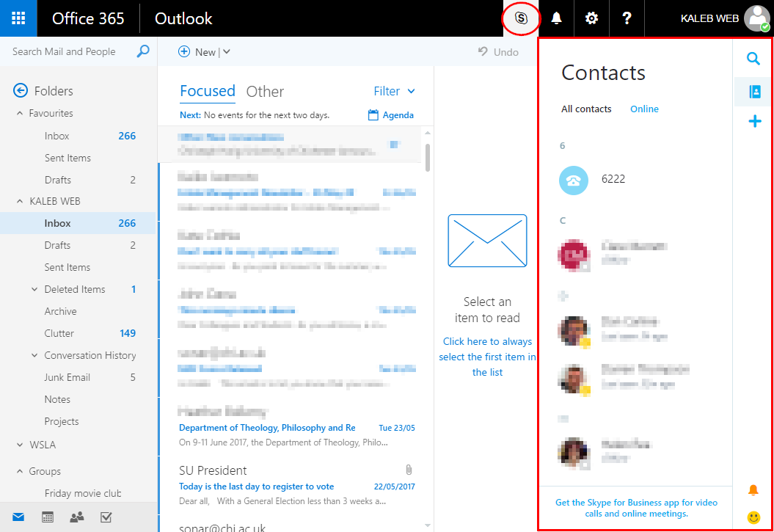Screen dimensions: 774x532
Task: Open the smiley feedback icon
Action: (x=753, y=517)
